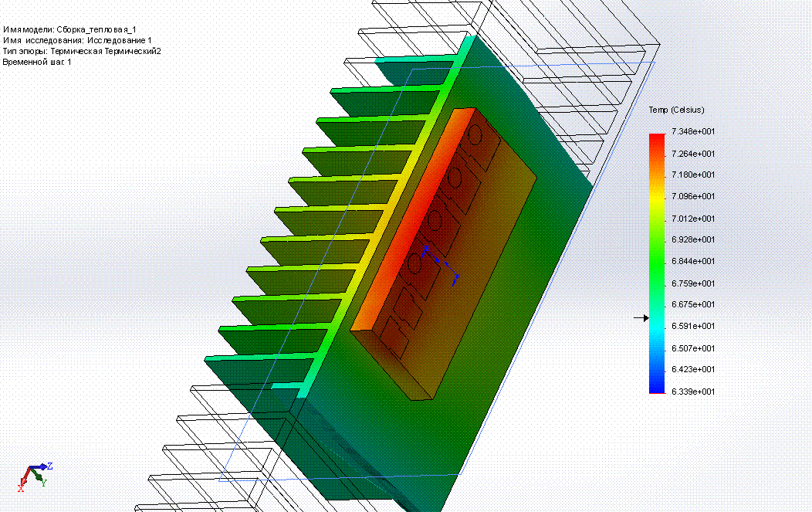
Task: Click the legend value 7.096e+001
Action: pos(693,196)
